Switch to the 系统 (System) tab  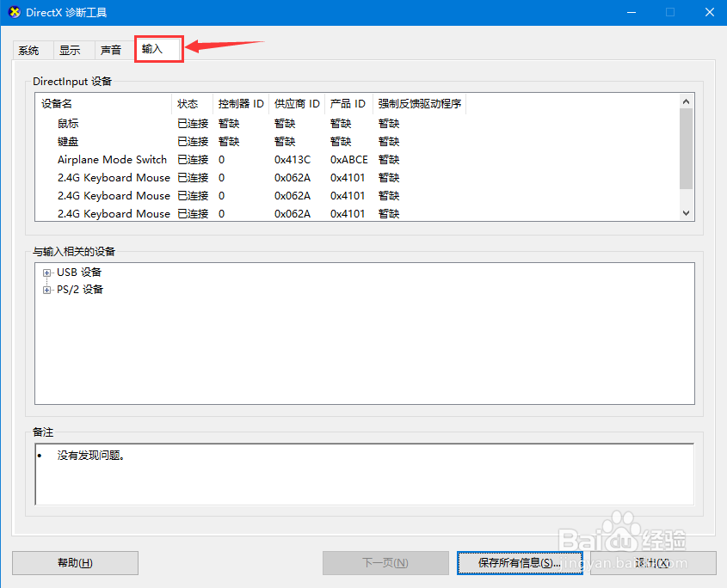(x=29, y=50)
